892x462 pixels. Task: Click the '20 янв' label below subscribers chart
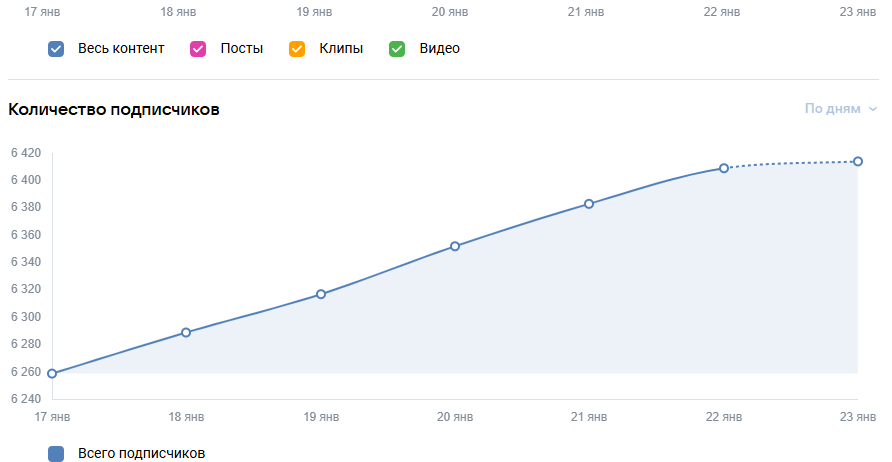pyautogui.click(x=455, y=415)
